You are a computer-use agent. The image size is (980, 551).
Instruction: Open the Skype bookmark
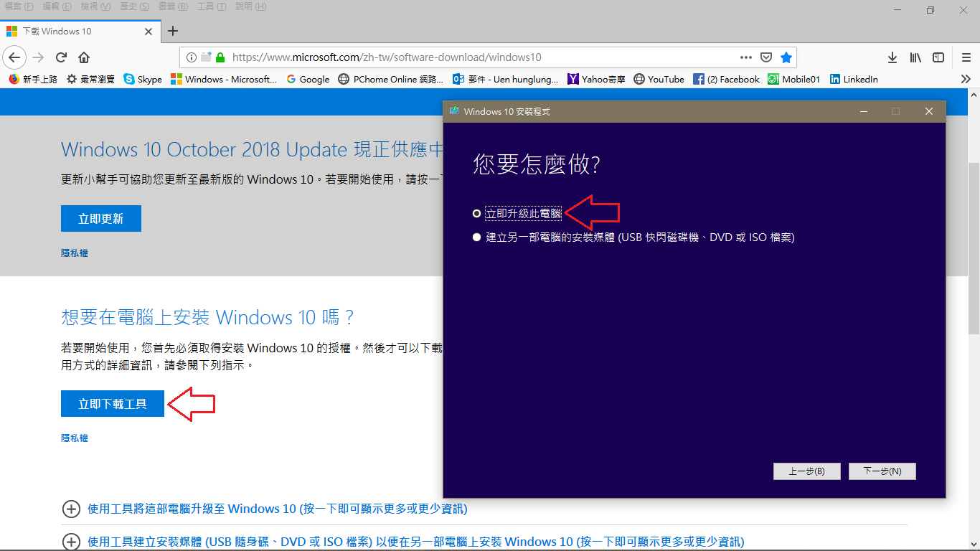143,79
